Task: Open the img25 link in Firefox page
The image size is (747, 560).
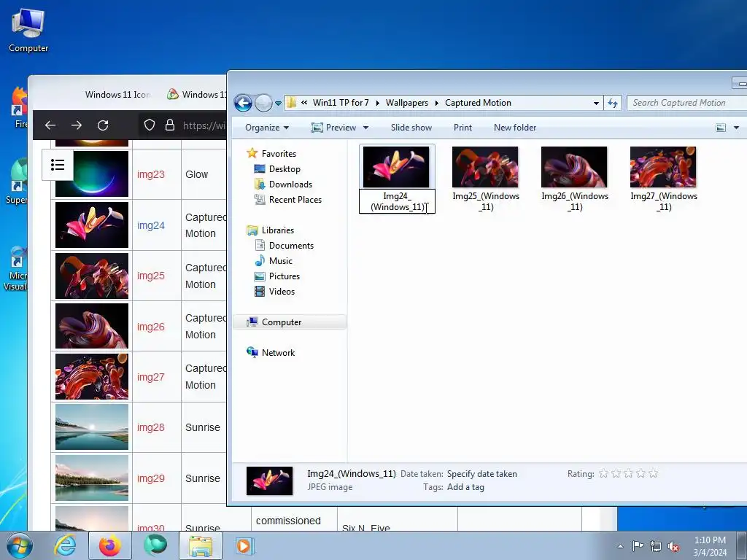Action: [x=151, y=276]
